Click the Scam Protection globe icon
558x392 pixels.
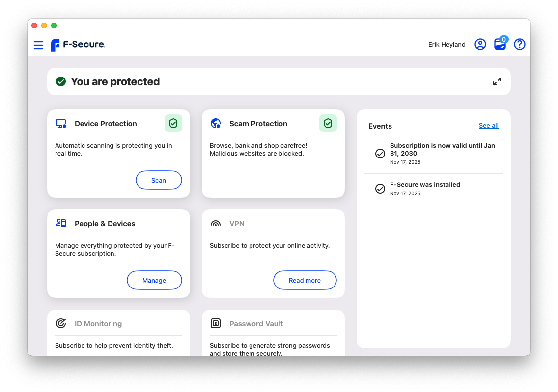click(x=216, y=124)
